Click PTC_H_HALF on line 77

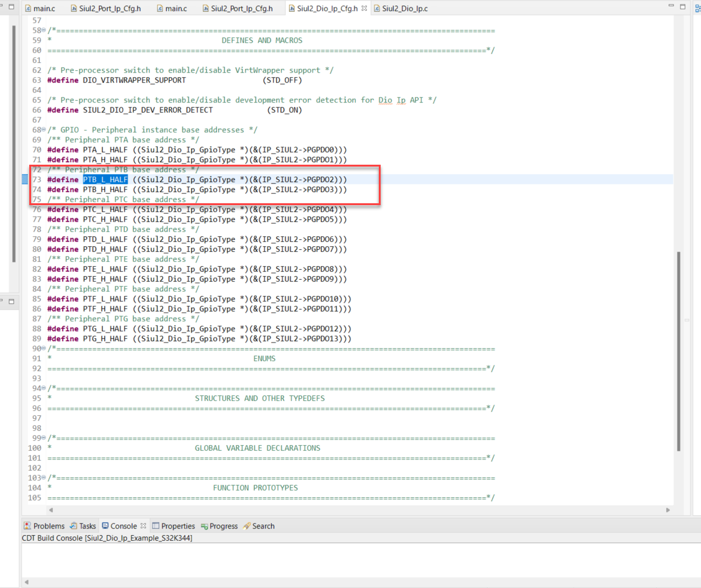pyautogui.click(x=106, y=219)
